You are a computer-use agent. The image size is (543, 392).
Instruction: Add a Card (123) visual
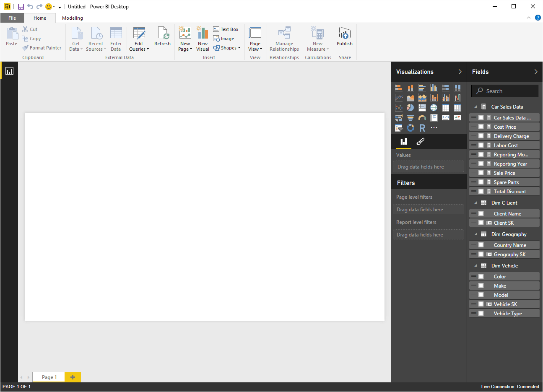tap(446, 118)
